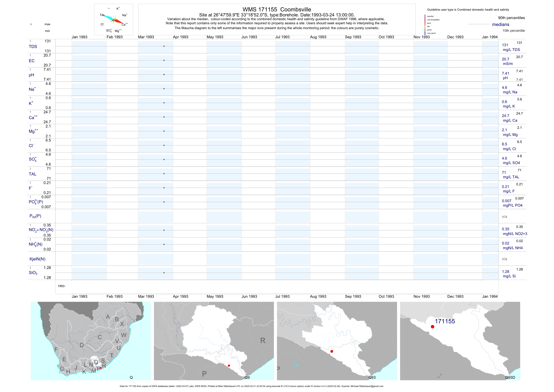Select the TDS row label
554x392 pixels.
tap(33, 47)
